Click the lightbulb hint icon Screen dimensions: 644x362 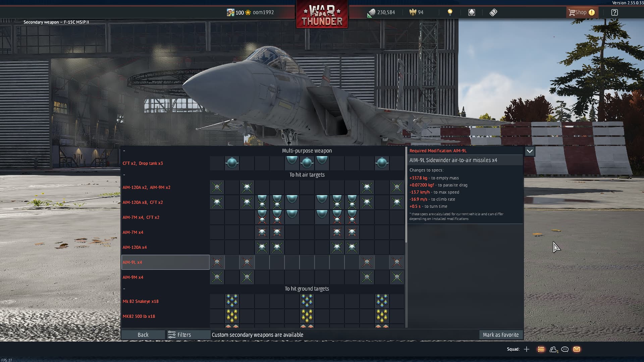[x=450, y=12]
